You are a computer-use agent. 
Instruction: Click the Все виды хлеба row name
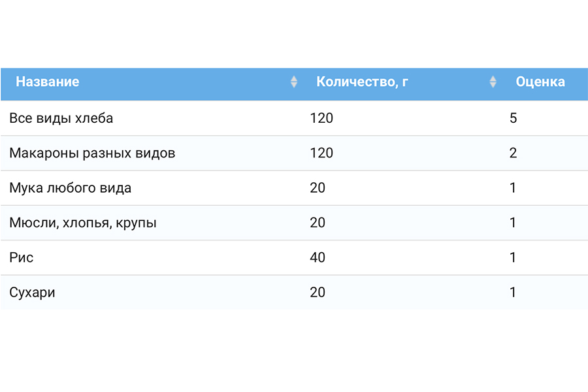(61, 118)
